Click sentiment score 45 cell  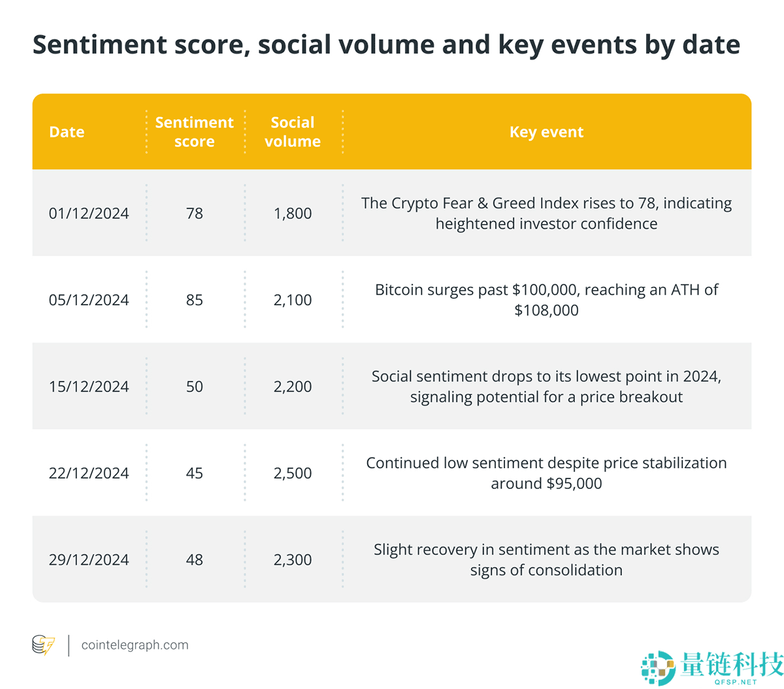point(194,473)
